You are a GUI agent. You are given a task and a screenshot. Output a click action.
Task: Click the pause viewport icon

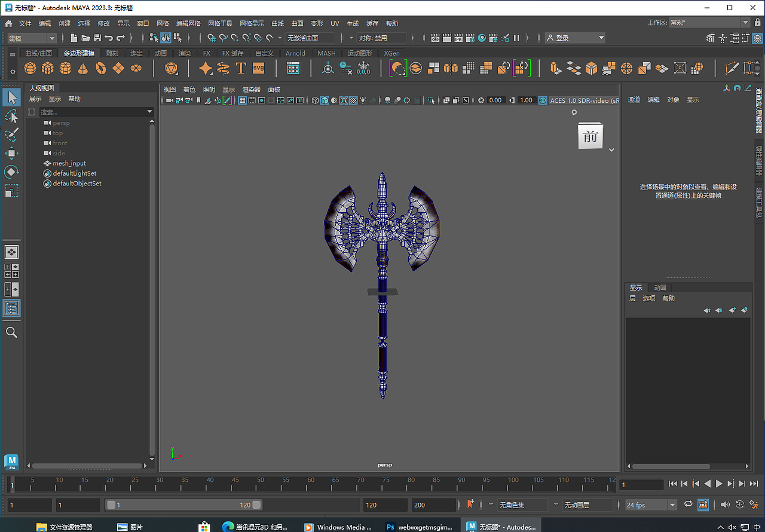pyautogui.click(x=517, y=38)
